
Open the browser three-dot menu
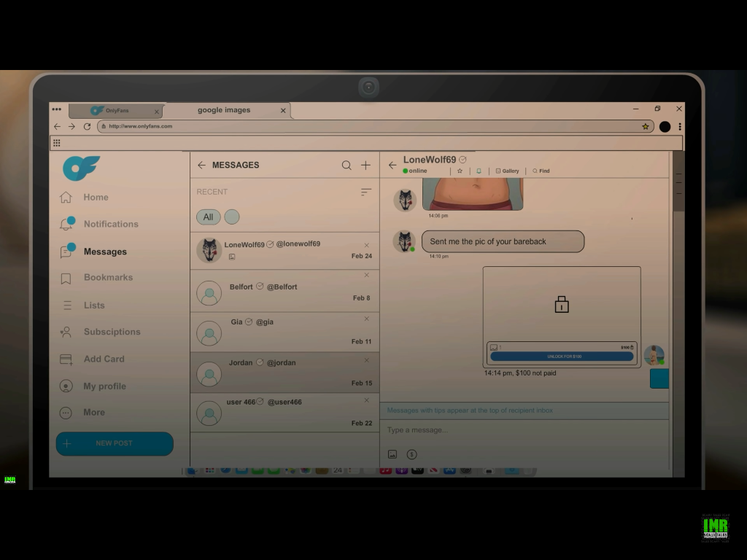click(x=680, y=127)
